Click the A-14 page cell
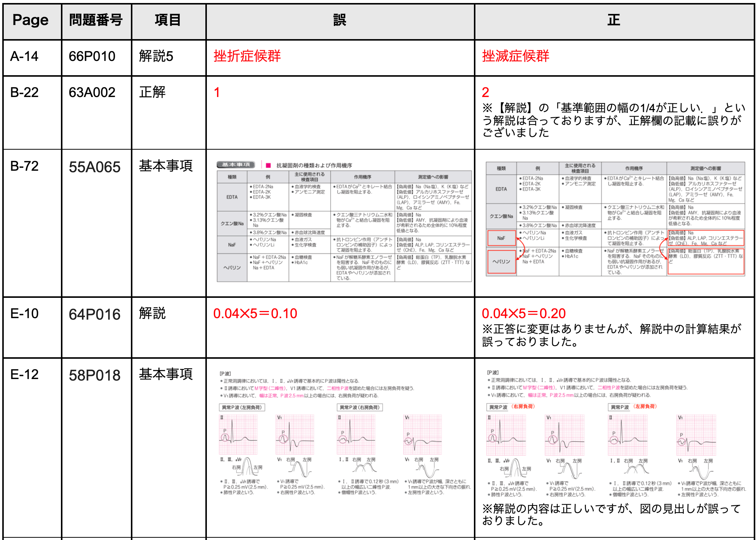 pos(32,58)
